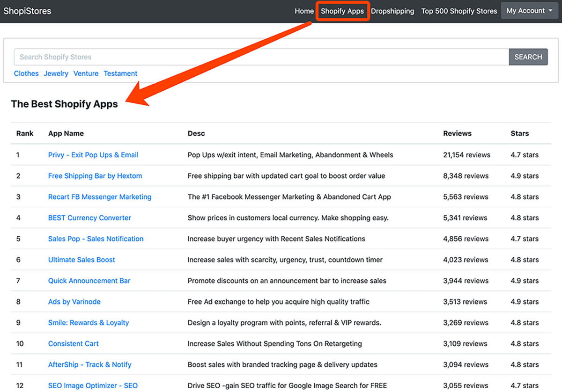
Task: Open the Shopify Apps nav item
Action: (342, 11)
